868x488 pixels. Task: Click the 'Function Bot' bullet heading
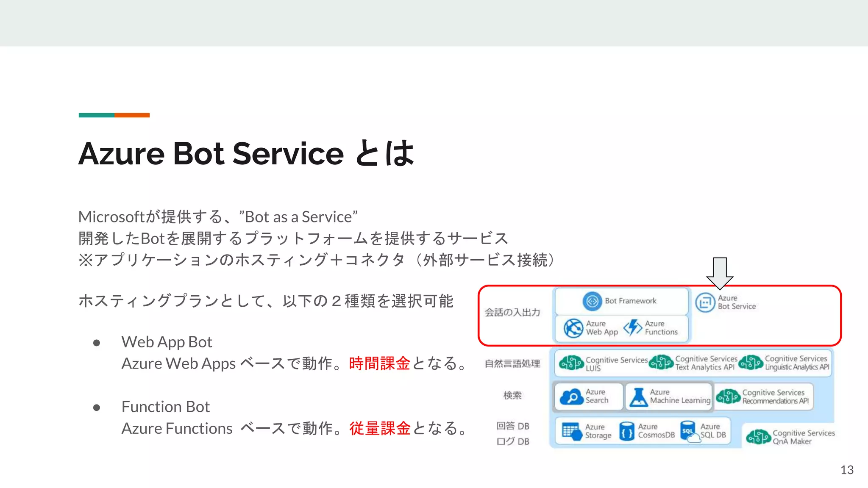pyautogui.click(x=165, y=407)
